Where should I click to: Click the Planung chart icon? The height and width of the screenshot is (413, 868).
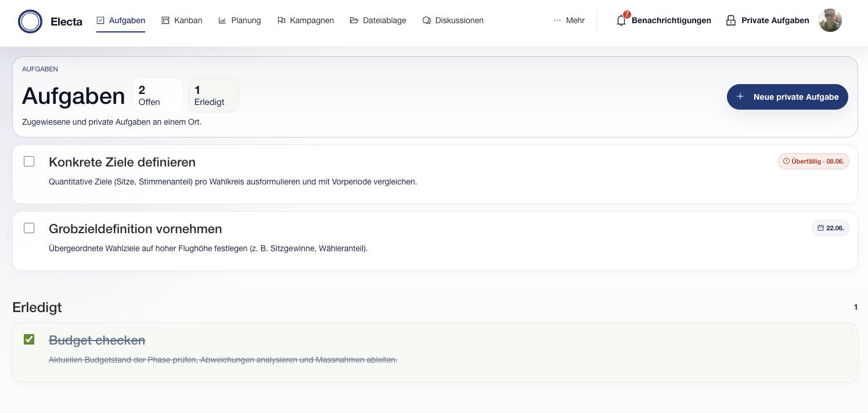[222, 20]
